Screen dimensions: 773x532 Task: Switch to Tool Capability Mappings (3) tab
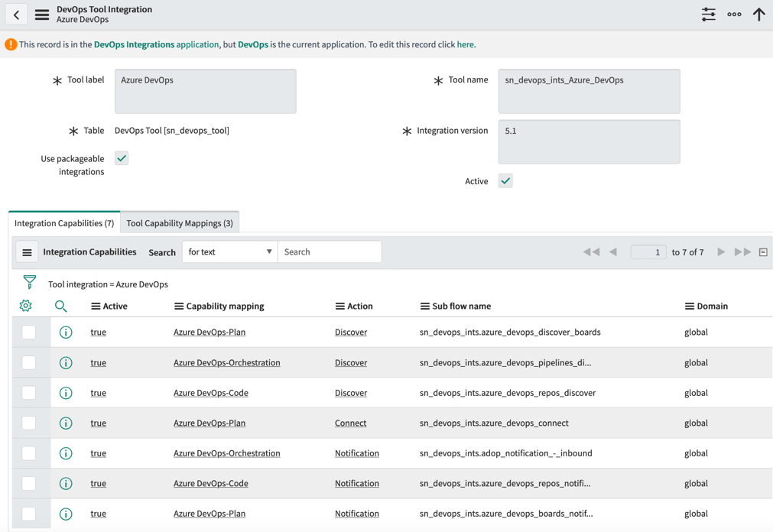coord(180,223)
